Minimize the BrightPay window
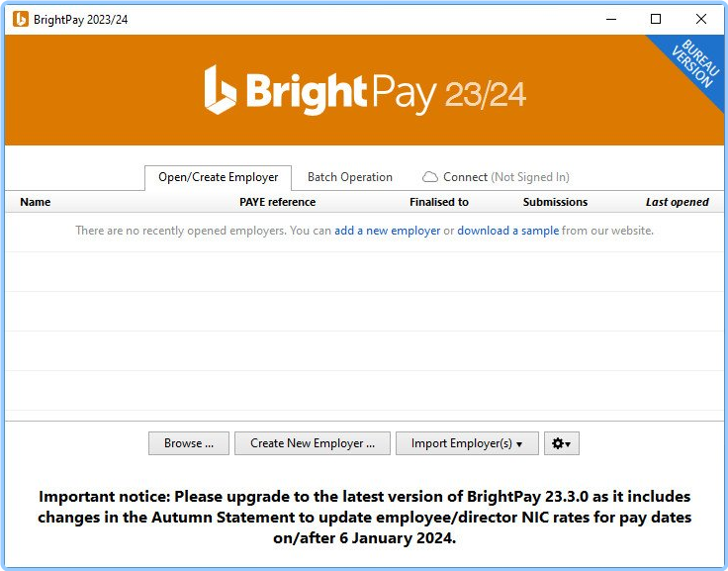Screen dimensions: 728x571 (x=611, y=19)
